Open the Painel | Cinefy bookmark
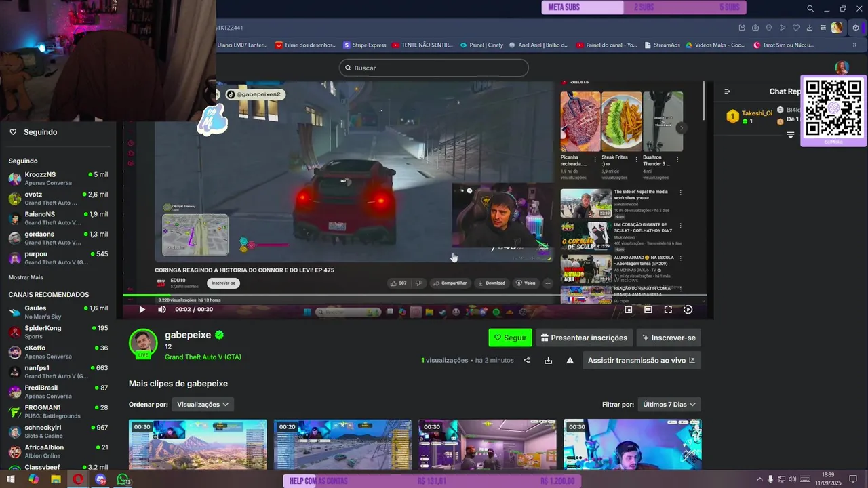The image size is (868, 488). 481,45
